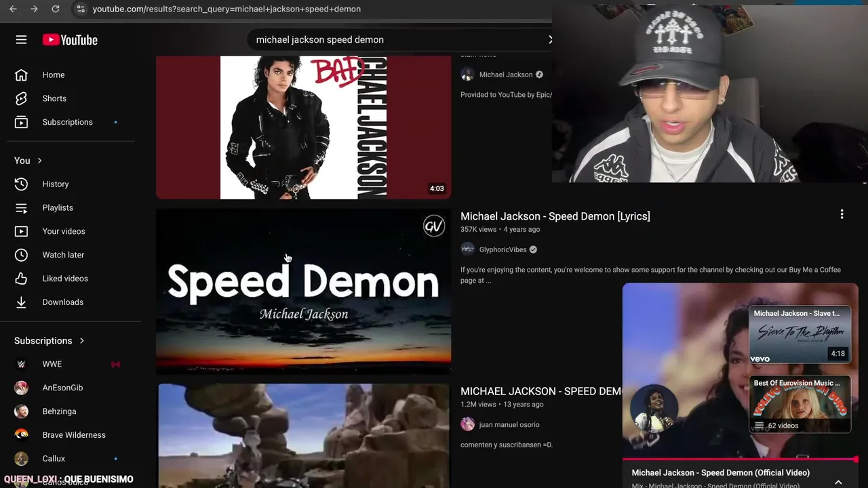
Task: Expand the You section
Action: click(28, 161)
